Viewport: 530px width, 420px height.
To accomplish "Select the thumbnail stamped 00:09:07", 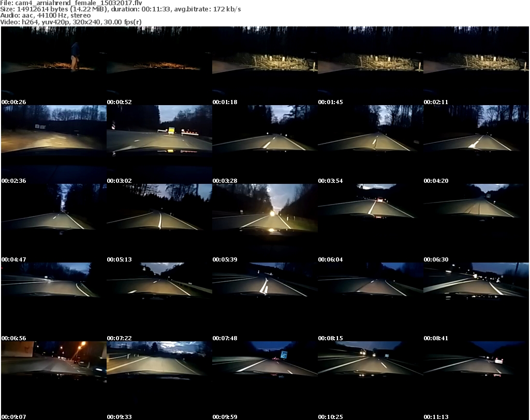I will click(x=54, y=381).
